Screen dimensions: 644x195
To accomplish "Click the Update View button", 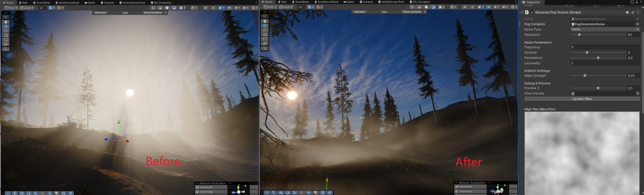I will pos(582,99).
